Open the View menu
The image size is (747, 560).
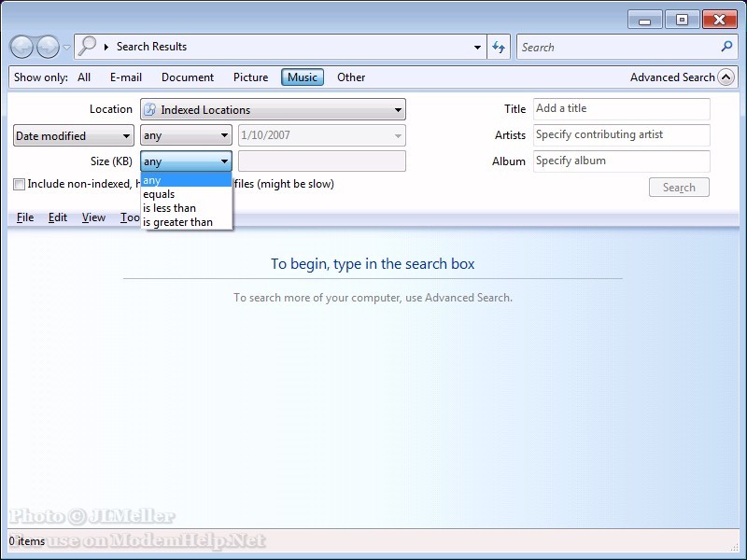click(x=93, y=217)
